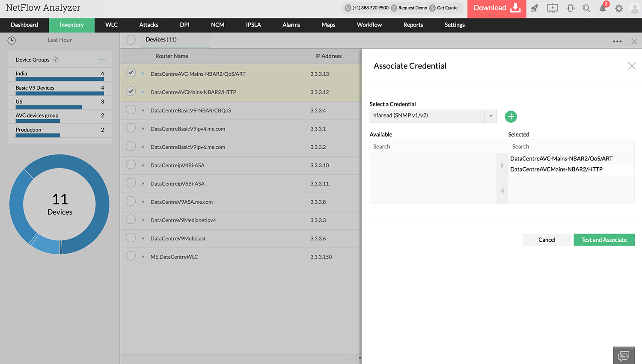This screenshot has height=364, width=642.
Task: Click the US group usage bar
Action: tap(49, 107)
